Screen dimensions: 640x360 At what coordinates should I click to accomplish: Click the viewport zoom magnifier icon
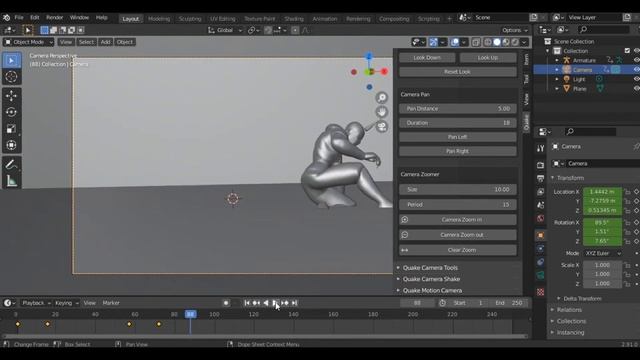[x=382, y=98]
